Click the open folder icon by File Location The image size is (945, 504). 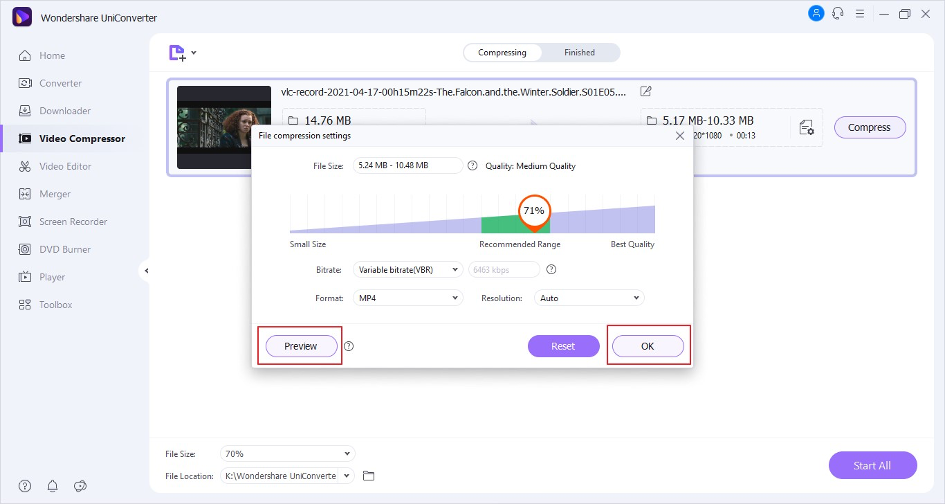pos(368,476)
